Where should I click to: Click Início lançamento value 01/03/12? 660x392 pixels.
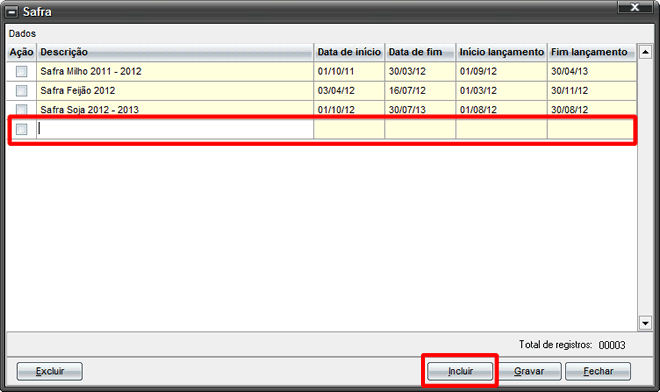(478, 91)
